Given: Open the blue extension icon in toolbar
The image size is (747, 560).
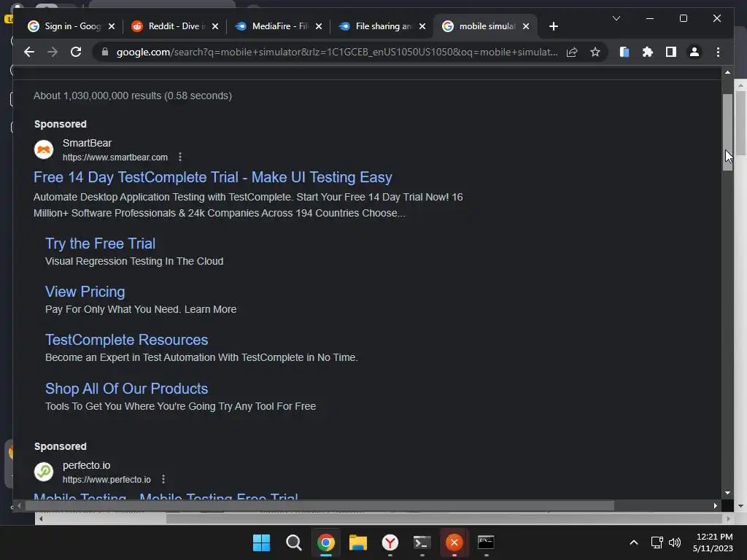Looking at the screenshot, I should [624, 52].
